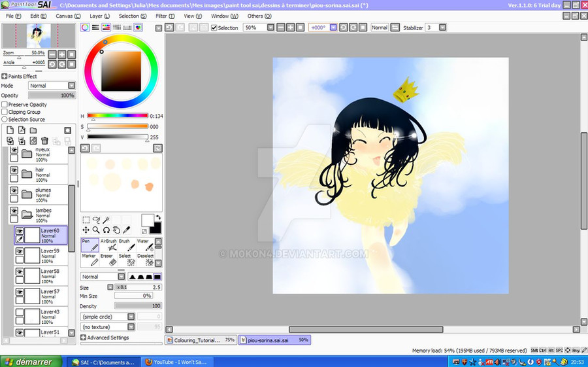
Task: Select the Marker tool
Action: (x=90, y=260)
